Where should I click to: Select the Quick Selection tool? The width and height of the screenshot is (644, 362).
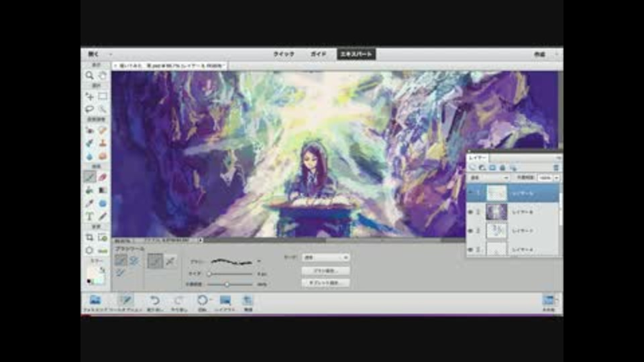[102, 109]
